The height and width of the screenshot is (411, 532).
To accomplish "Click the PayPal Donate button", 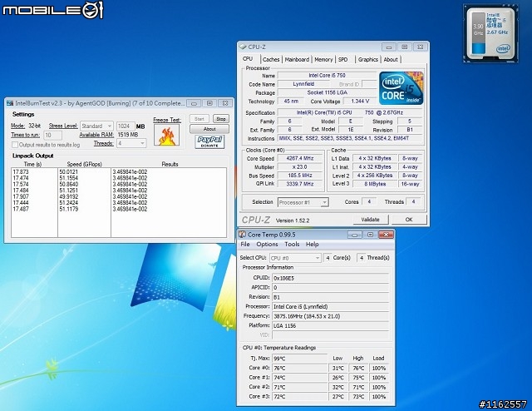I will (209, 141).
